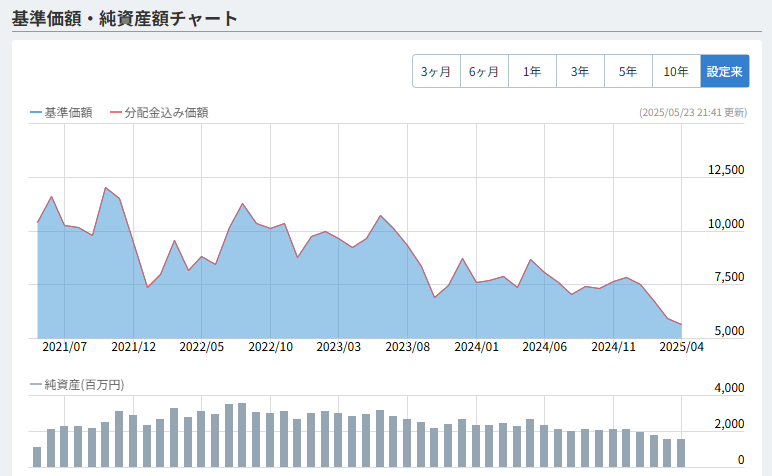Click the 2024/11 x-axis label
Screen dimensions: 772x476
[x=613, y=347]
